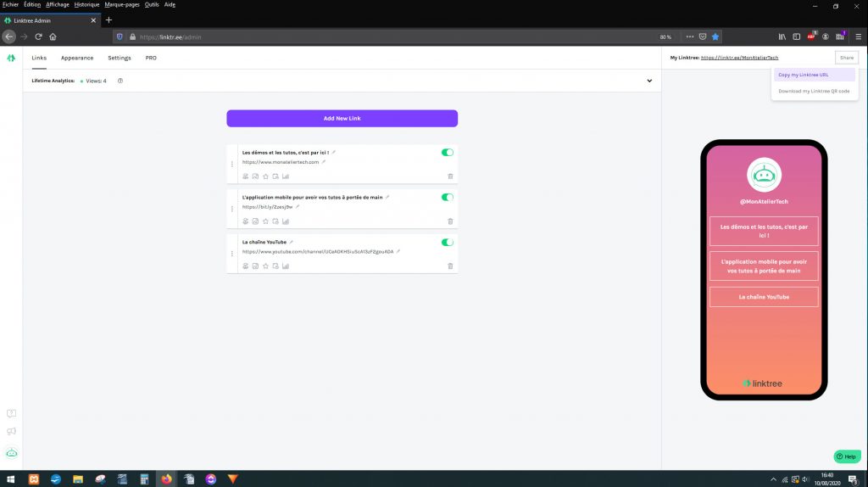Delete the 'L'application mobile' link with trash icon
868x487 pixels.
point(450,221)
